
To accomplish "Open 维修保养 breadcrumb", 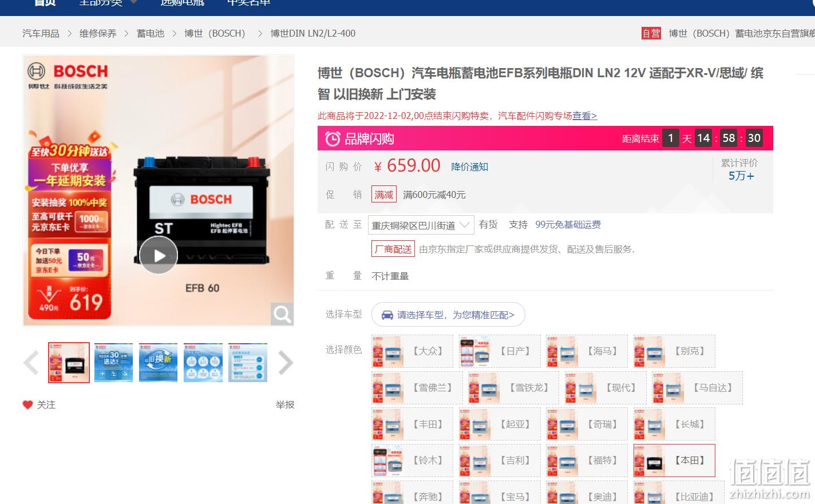I will click(x=98, y=33).
